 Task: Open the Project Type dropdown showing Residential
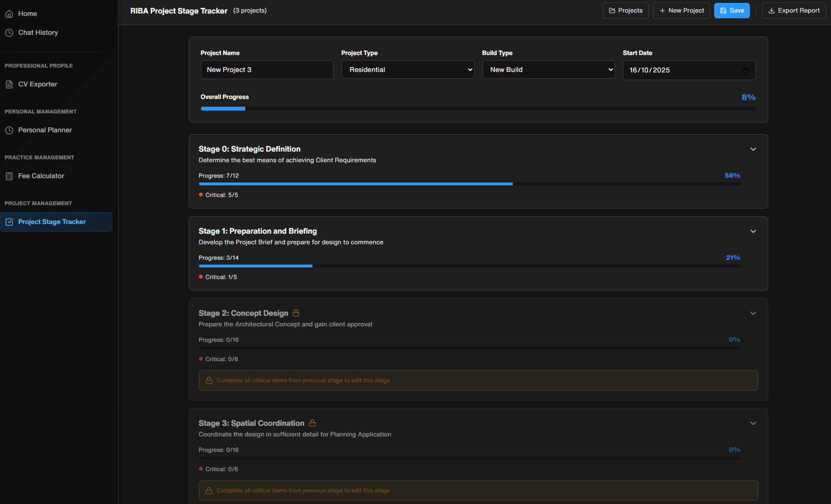point(407,70)
